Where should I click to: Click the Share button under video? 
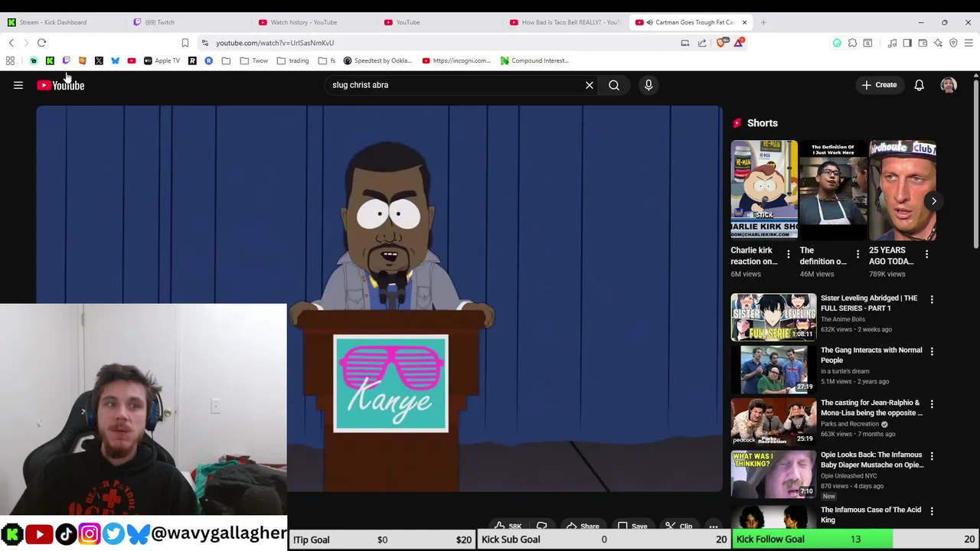coord(582,526)
